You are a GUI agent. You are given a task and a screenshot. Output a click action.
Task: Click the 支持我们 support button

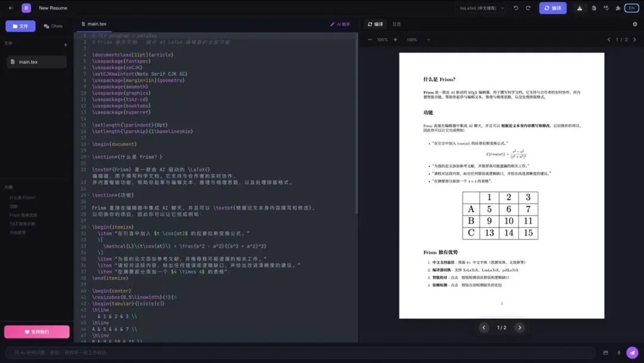point(36,331)
